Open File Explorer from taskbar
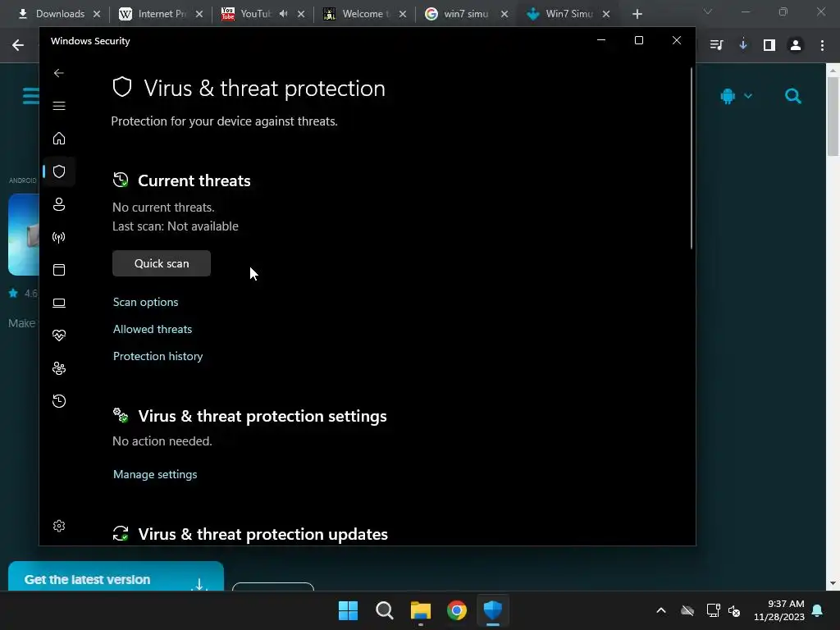Image resolution: width=840 pixels, height=630 pixels. click(x=421, y=610)
